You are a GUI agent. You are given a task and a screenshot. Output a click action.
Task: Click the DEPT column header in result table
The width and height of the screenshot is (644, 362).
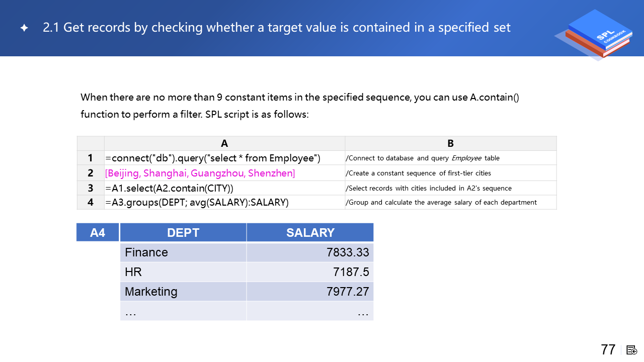click(x=183, y=233)
